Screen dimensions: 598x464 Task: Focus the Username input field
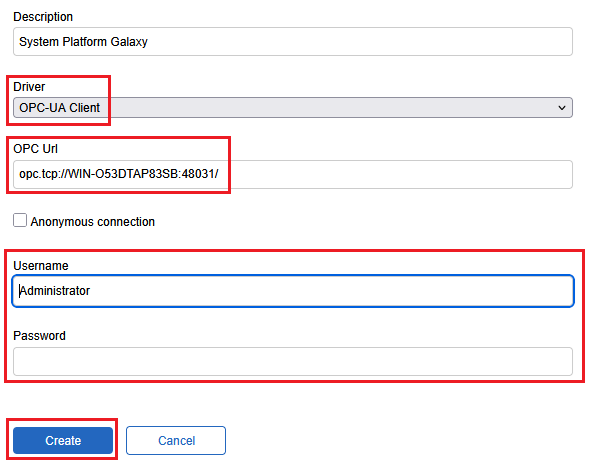point(293,291)
